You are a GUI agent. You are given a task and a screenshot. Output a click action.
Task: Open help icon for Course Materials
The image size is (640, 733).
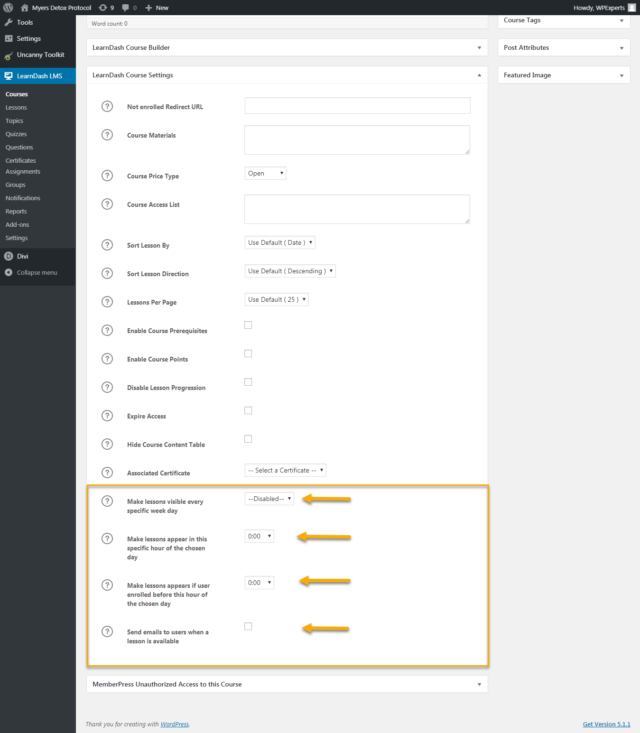107,135
